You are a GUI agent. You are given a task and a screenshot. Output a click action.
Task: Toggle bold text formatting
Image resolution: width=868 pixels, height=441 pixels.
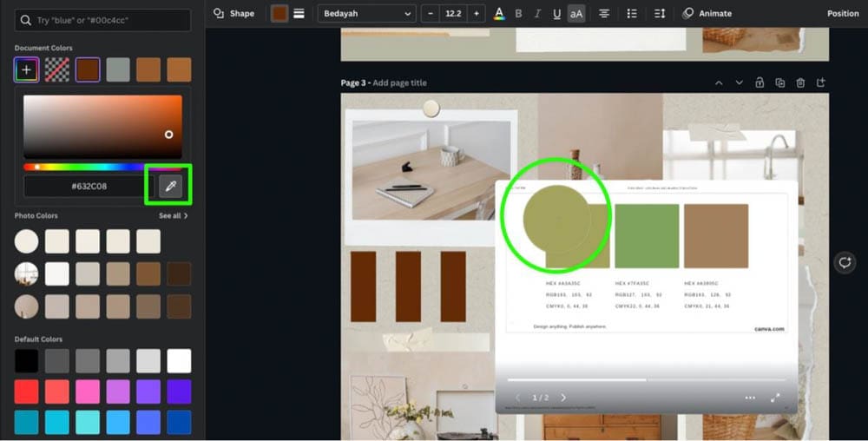[518, 14]
